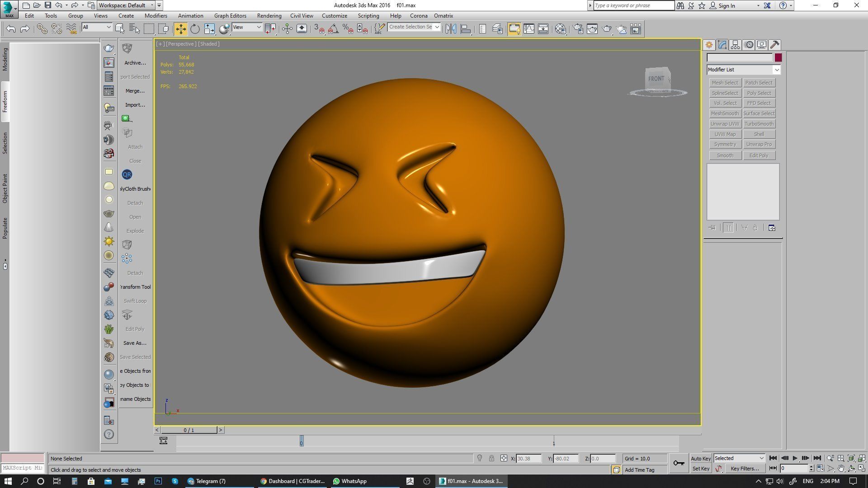Open the Workspace Default dropdown
Viewport: 868px width, 488px height.
(x=127, y=5)
